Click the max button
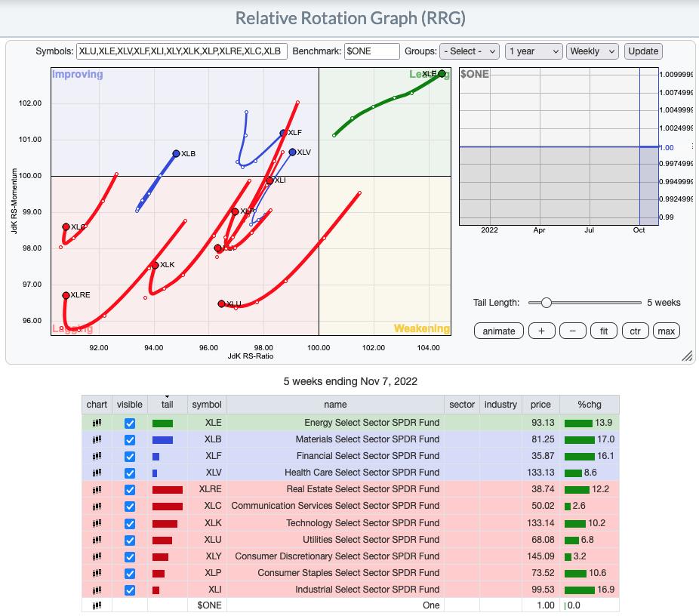The width and height of the screenshot is (699, 616). pos(667,331)
